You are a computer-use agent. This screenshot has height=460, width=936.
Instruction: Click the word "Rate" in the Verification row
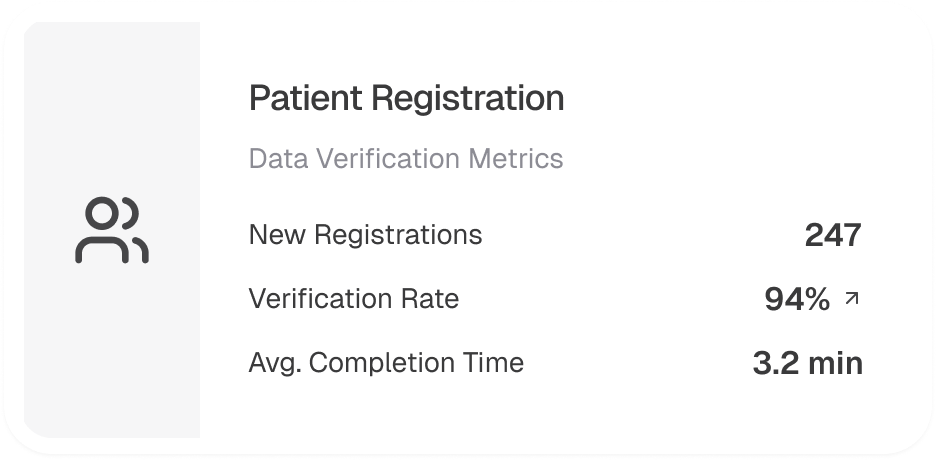tap(432, 298)
